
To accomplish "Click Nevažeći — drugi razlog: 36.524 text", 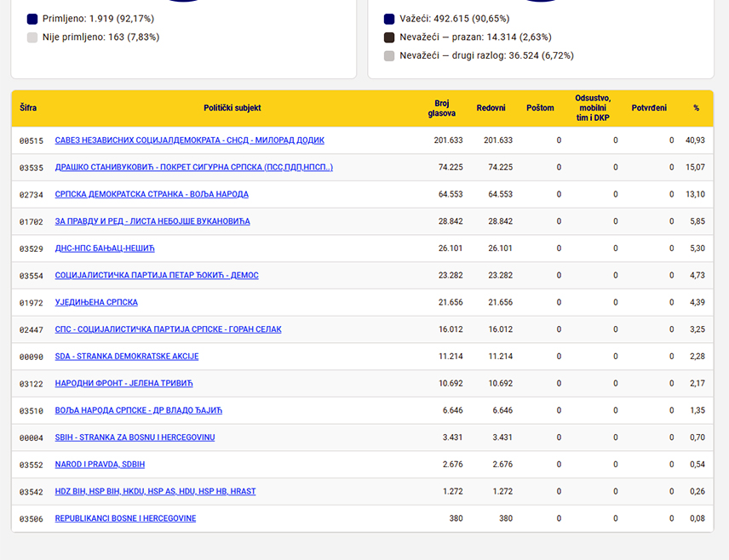I will 487,56.
